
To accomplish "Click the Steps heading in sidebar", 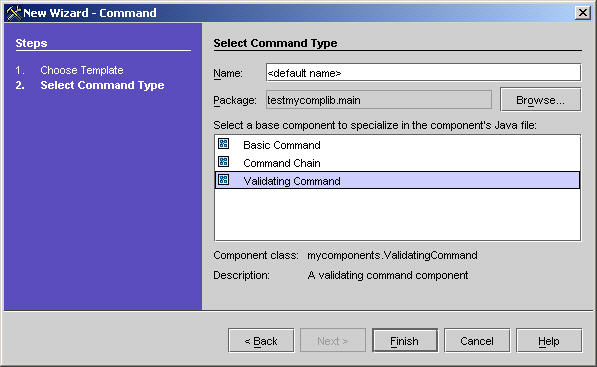I will 31,43.
